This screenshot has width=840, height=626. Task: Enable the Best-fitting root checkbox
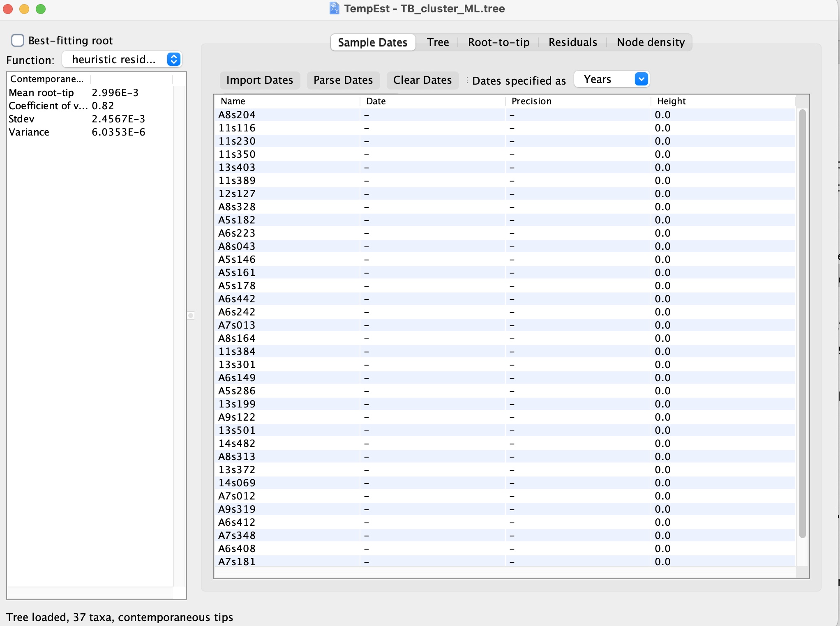18,40
